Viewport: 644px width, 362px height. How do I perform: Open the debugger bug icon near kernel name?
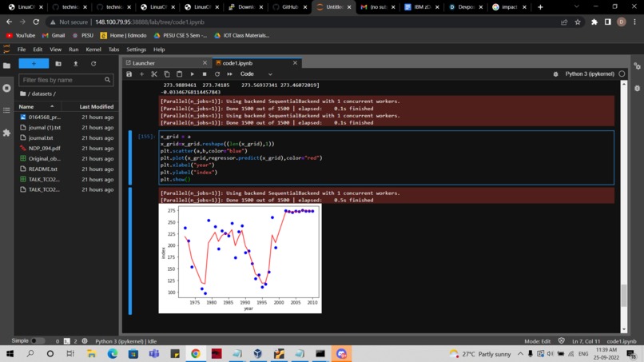tap(555, 74)
